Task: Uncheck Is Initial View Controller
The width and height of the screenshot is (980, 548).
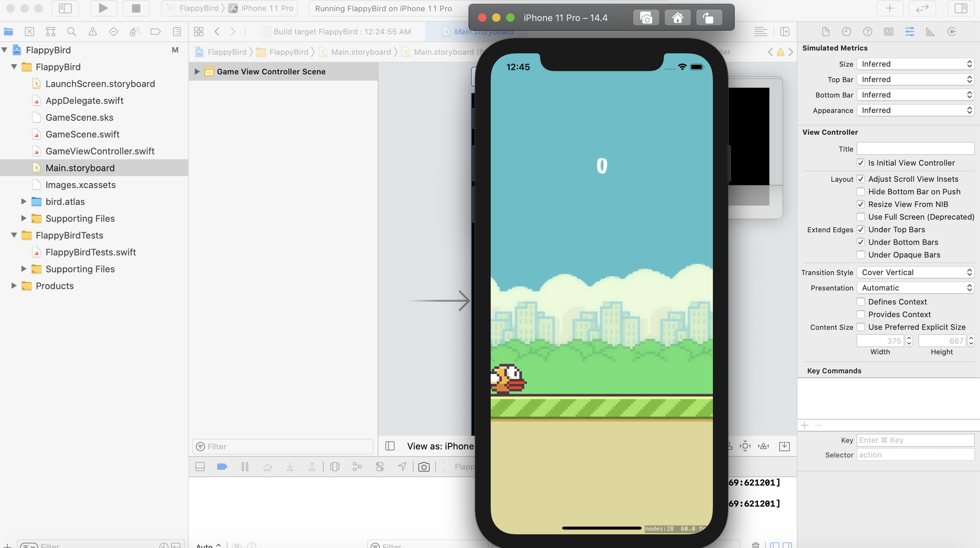Action: pyautogui.click(x=861, y=163)
